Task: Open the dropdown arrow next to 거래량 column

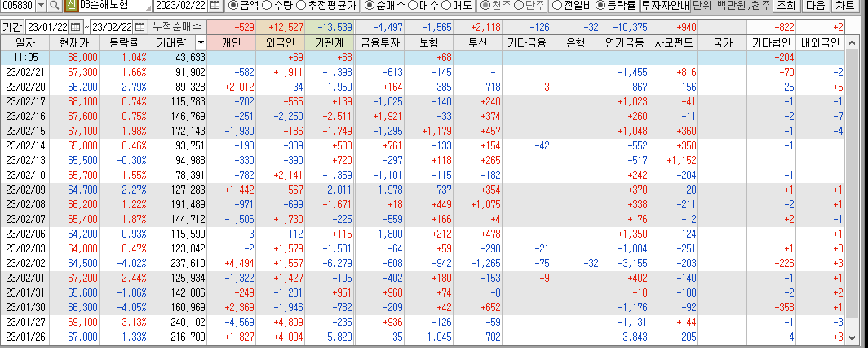Action: pyautogui.click(x=201, y=42)
